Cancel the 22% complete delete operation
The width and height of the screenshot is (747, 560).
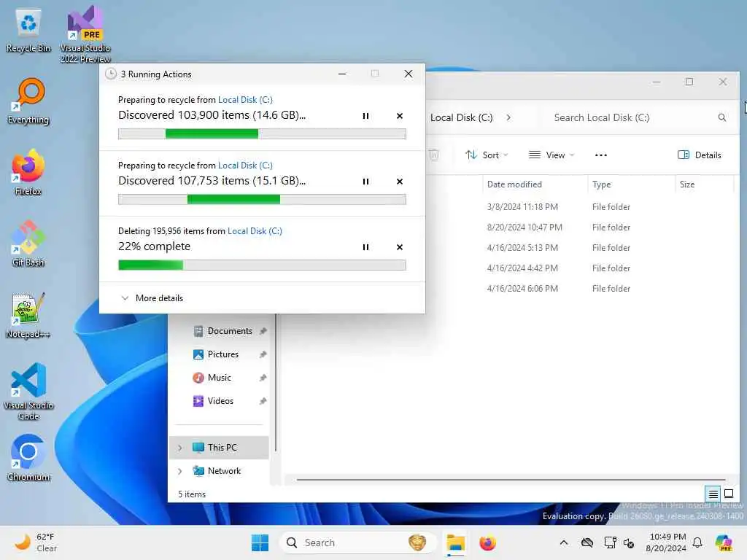(400, 247)
